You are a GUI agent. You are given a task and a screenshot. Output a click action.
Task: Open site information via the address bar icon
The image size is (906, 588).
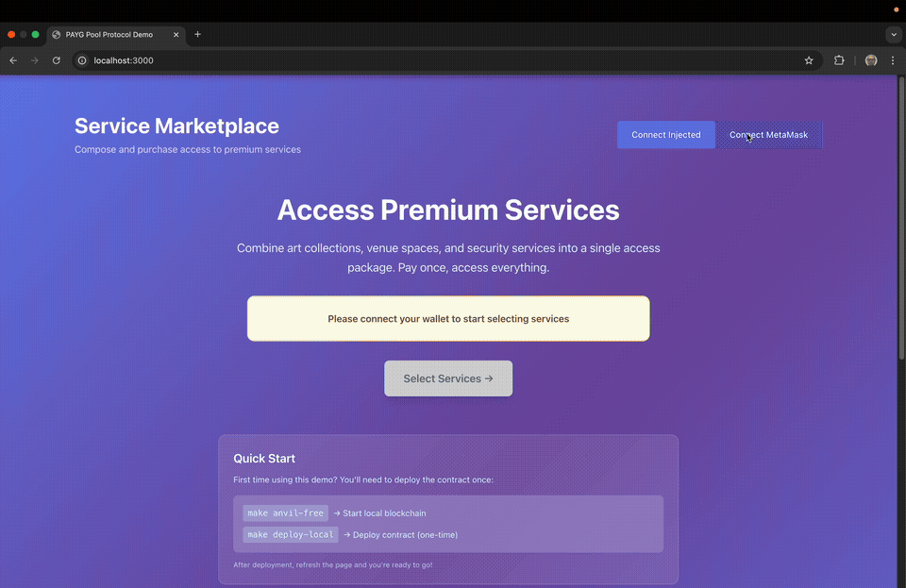81,59
